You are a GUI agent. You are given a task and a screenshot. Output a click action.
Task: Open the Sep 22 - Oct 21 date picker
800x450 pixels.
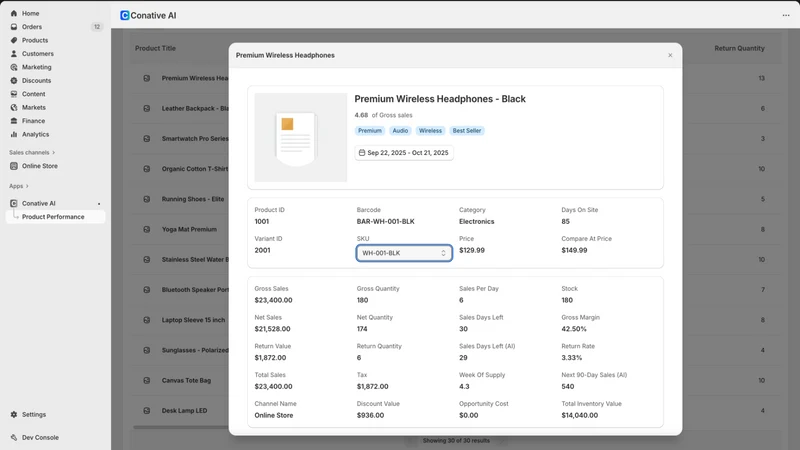pos(404,153)
